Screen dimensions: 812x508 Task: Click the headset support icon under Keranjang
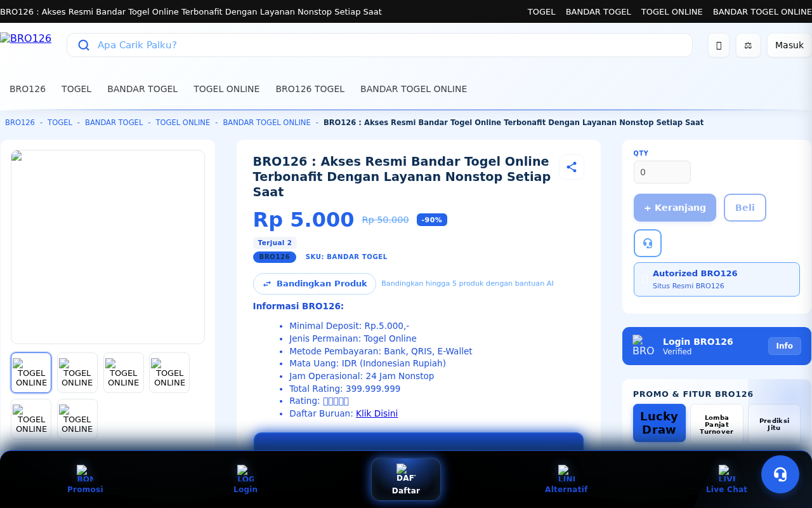point(648,243)
